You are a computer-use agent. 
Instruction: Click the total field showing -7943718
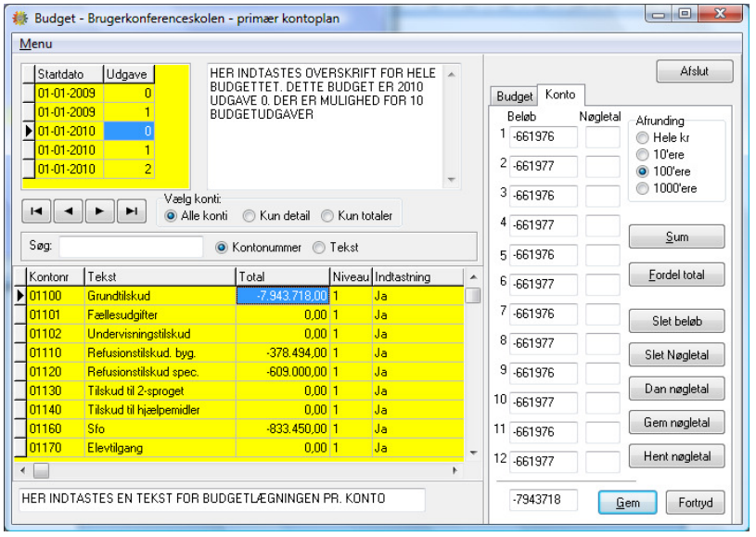tap(544, 500)
